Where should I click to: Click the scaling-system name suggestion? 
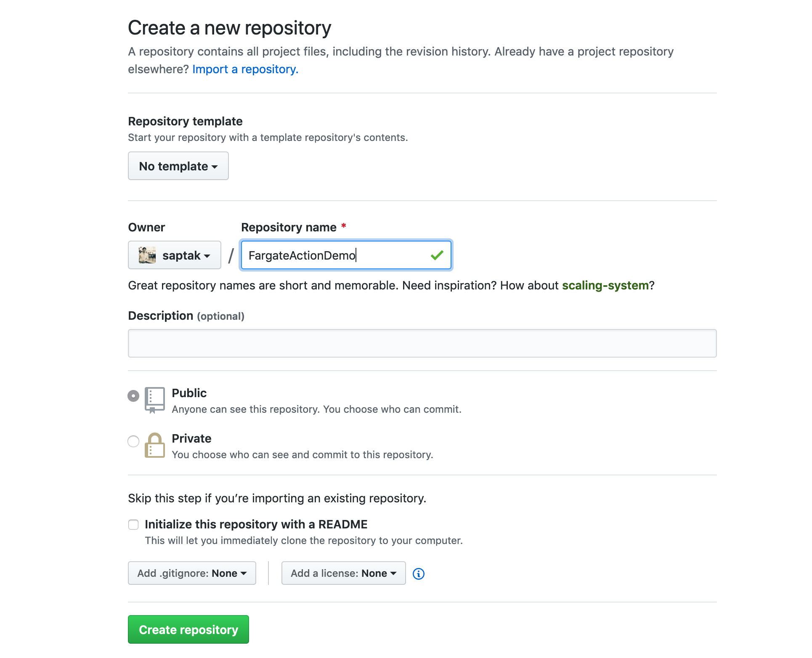click(605, 285)
